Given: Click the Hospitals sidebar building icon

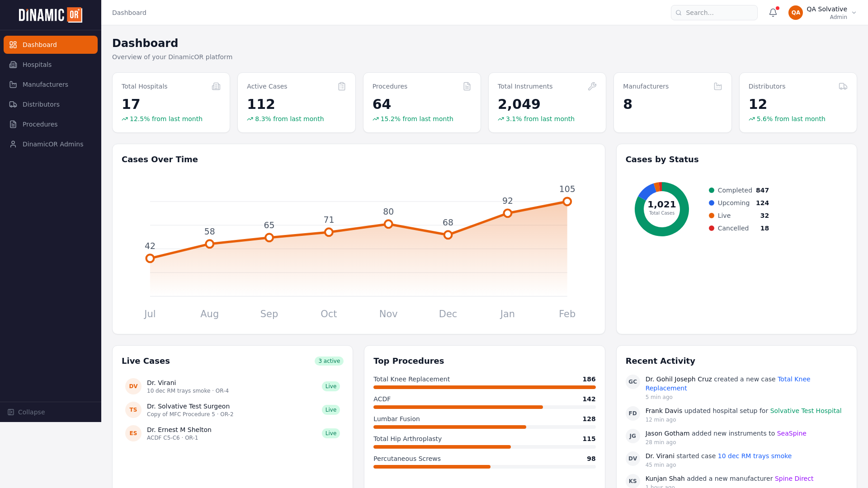Looking at the screenshot, I should click(x=13, y=65).
